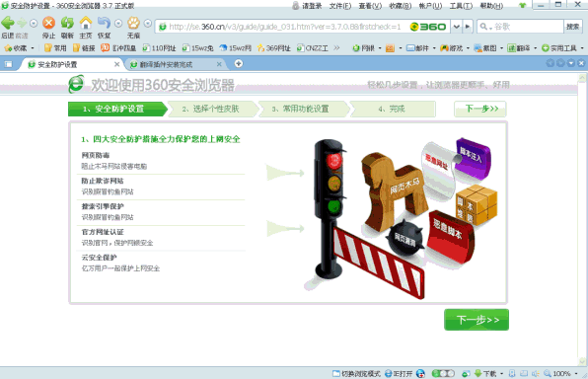This screenshot has height=379, width=588.
Task: Open the download icon in status bar
Action: point(478,373)
